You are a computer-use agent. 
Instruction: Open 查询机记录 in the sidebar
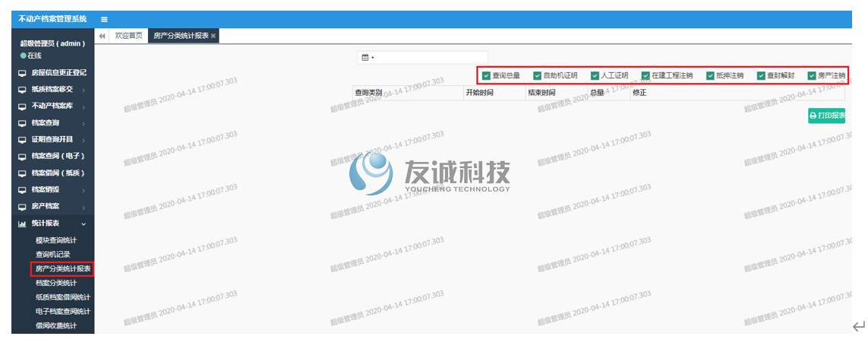[x=52, y=254]
